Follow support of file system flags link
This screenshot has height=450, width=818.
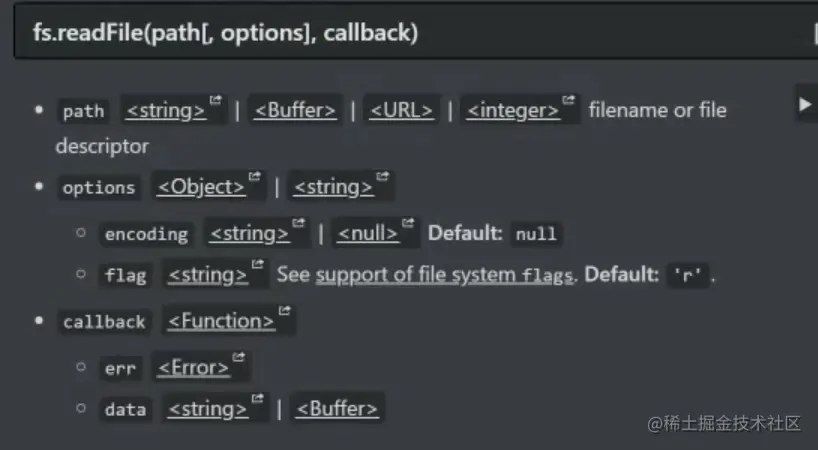pos(444,275)
